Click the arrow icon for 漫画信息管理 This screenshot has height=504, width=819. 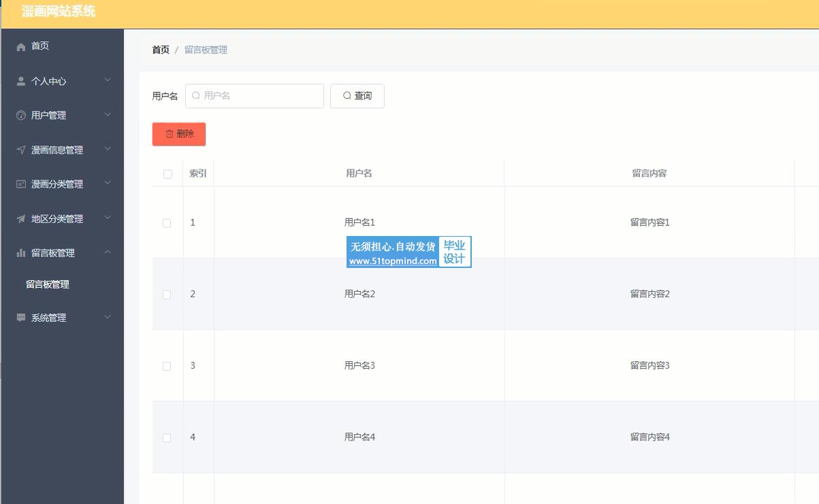[20, 150]
